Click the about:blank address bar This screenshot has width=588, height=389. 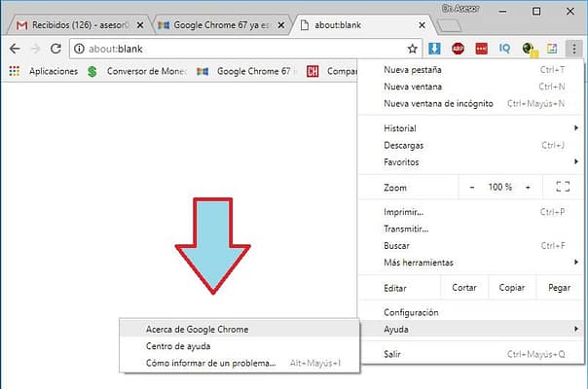coord(245,49)
